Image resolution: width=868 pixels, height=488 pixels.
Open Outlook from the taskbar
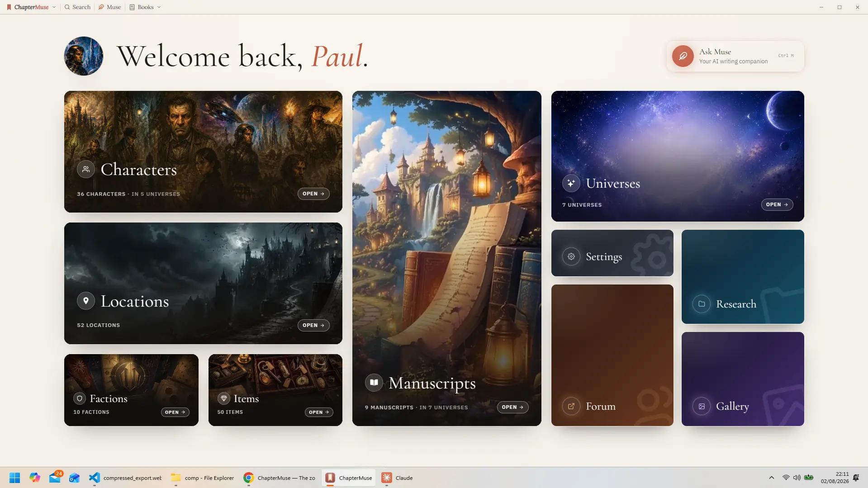[75, 478]
